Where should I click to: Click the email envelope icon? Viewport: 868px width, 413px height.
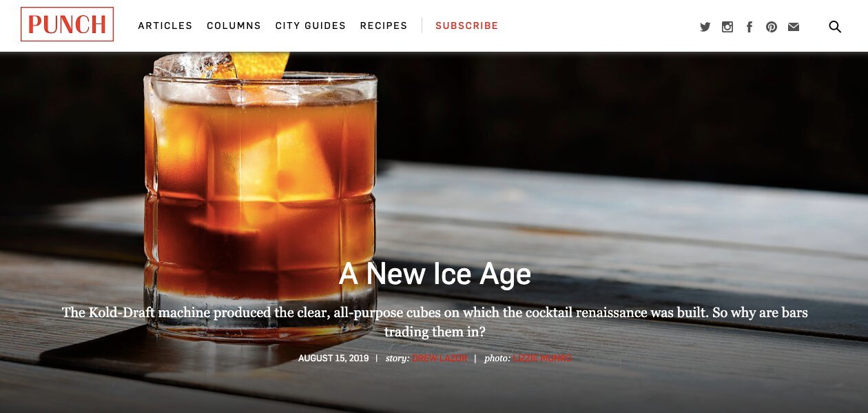(x=794, y=27)
